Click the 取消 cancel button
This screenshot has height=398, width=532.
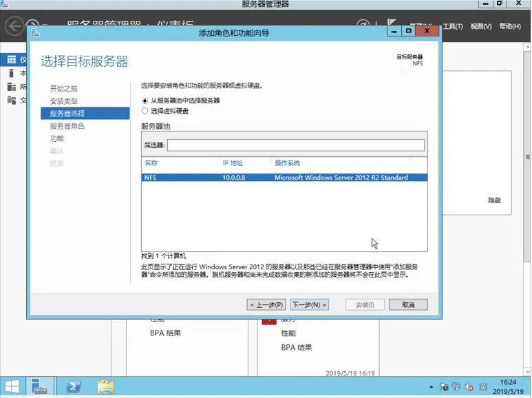408,304
